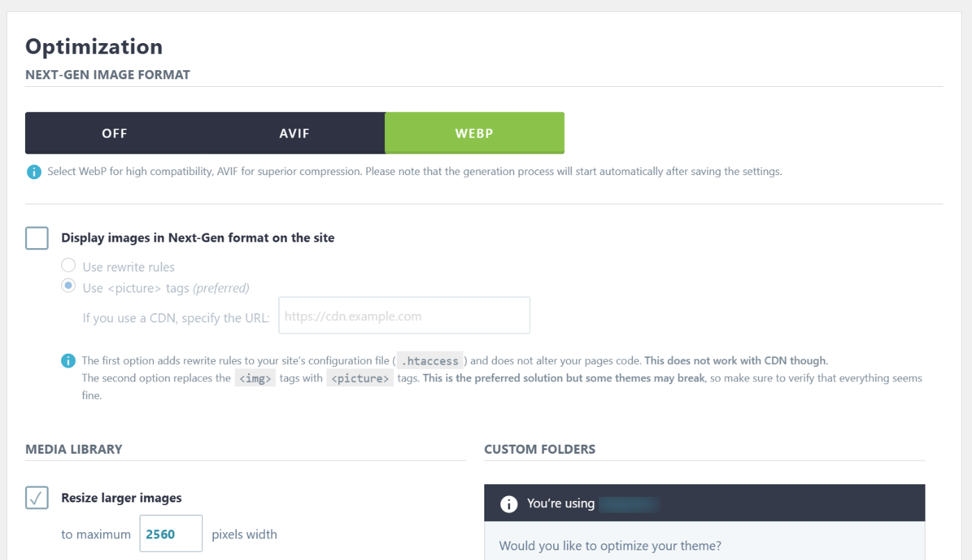Choose the WEBP format button
Image resolution: width=972 pixels, height=560 pixels.
(474, 133)
